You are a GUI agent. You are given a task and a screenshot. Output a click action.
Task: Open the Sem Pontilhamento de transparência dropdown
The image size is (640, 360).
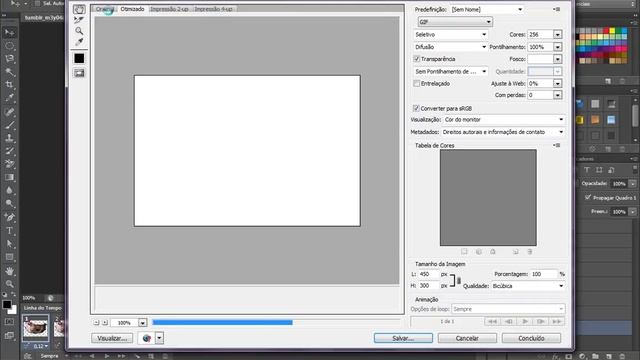[451, 71]
